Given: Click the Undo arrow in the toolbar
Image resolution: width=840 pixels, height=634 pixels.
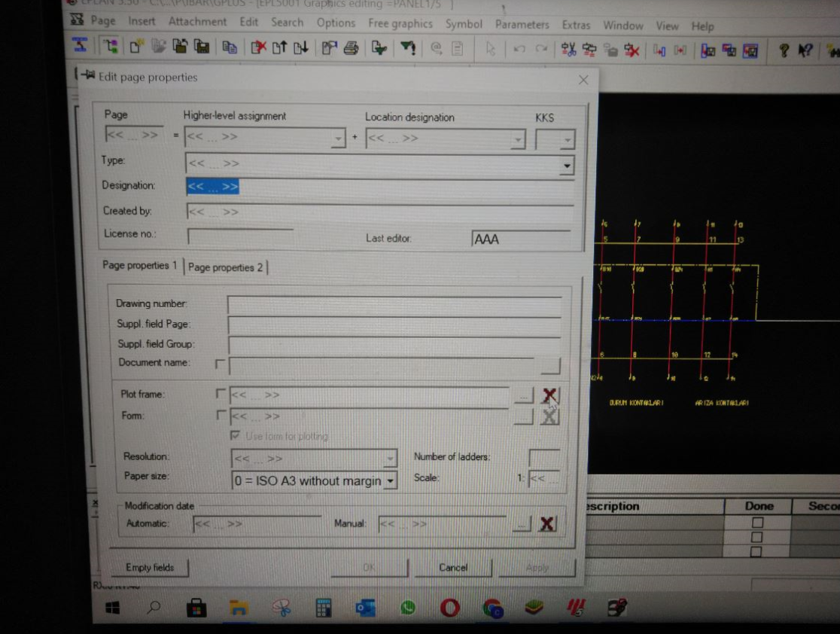Looking at the screenshot, I should click(519, 49).
